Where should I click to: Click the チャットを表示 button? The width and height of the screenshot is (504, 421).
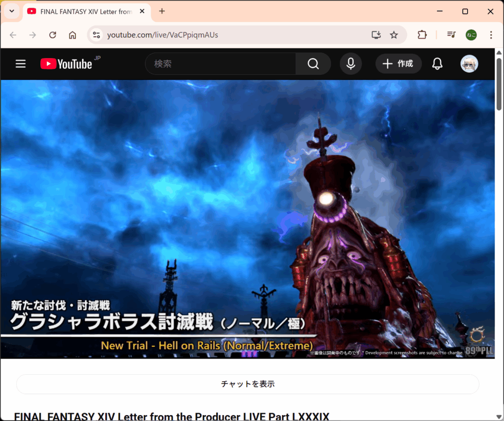(x=248, y=384)
